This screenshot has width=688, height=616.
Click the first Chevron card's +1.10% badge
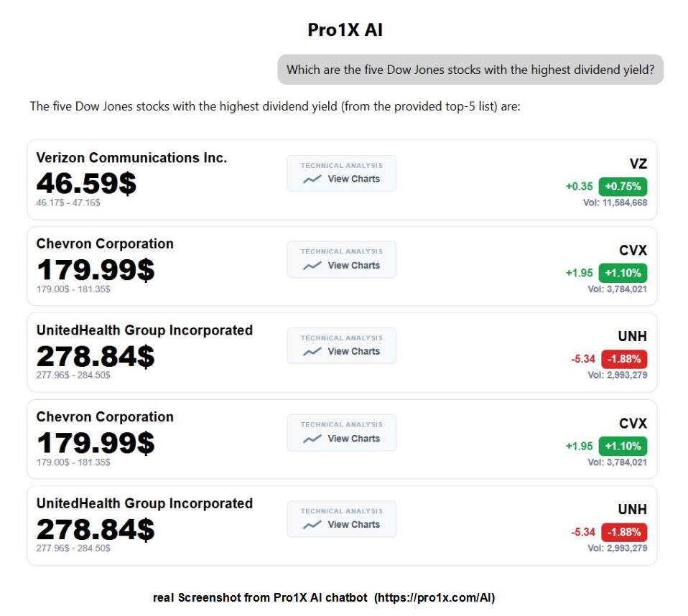click(623, 273)
